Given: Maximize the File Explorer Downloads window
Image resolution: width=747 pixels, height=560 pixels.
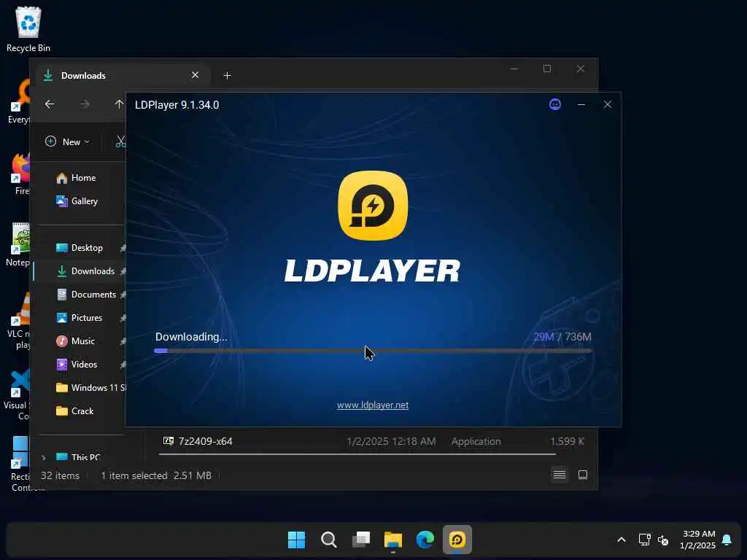Looking at the screenshot, I should [x=547, y=69].
